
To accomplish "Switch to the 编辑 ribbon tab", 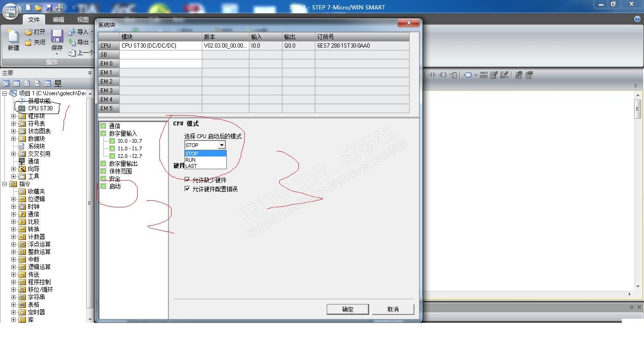I will pos(58,19).
